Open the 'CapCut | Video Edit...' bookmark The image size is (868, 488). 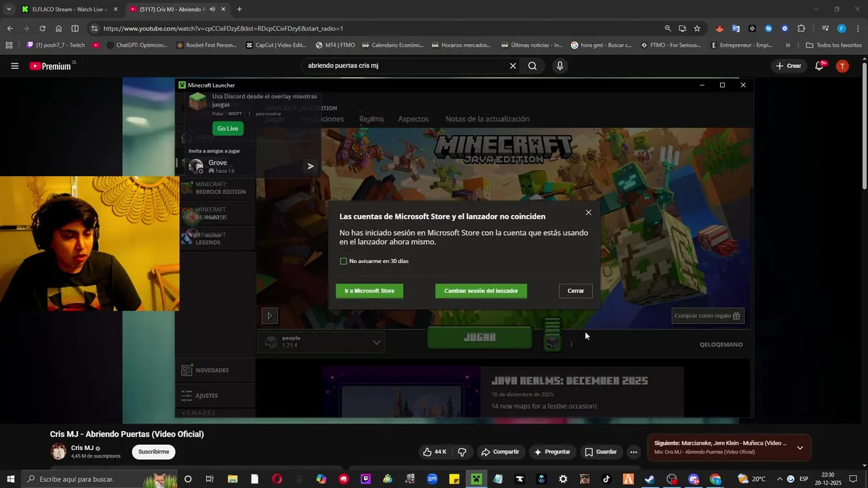tap(276, 45)
